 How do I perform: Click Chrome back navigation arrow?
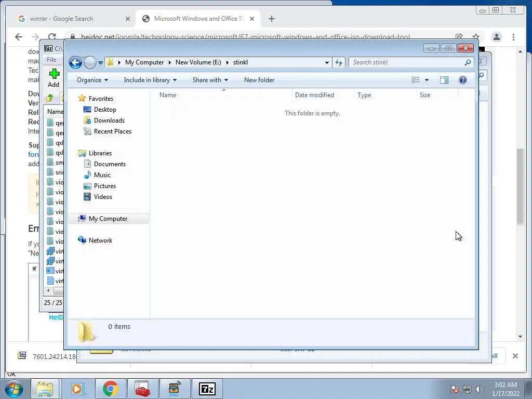click(x=19, y=37)
